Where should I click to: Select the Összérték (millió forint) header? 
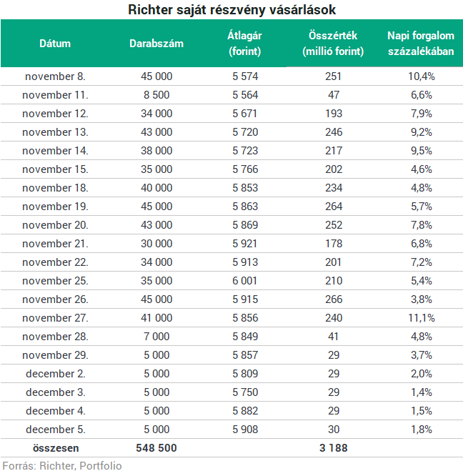point(333,44)
